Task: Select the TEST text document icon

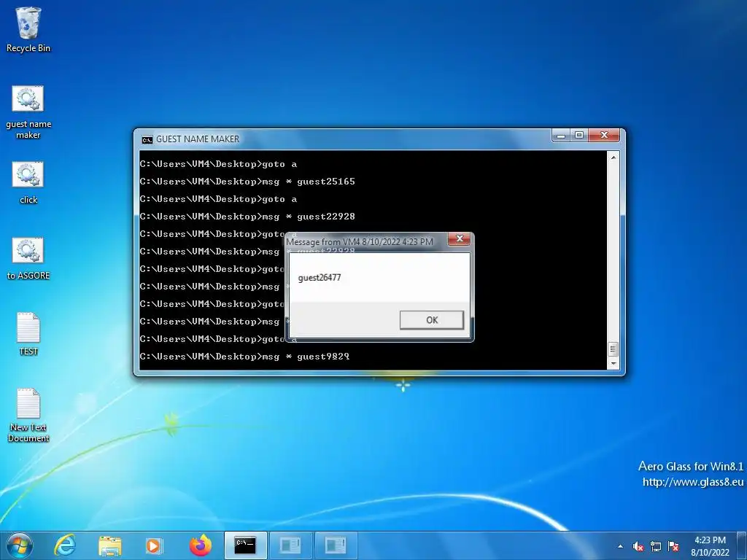Action: [x=28, y=334]
